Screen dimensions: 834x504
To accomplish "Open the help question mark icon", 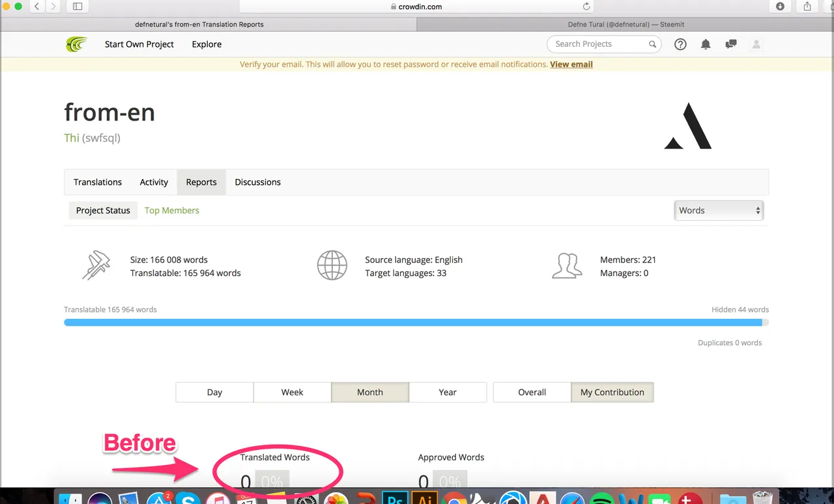I will tap(680, 44).
